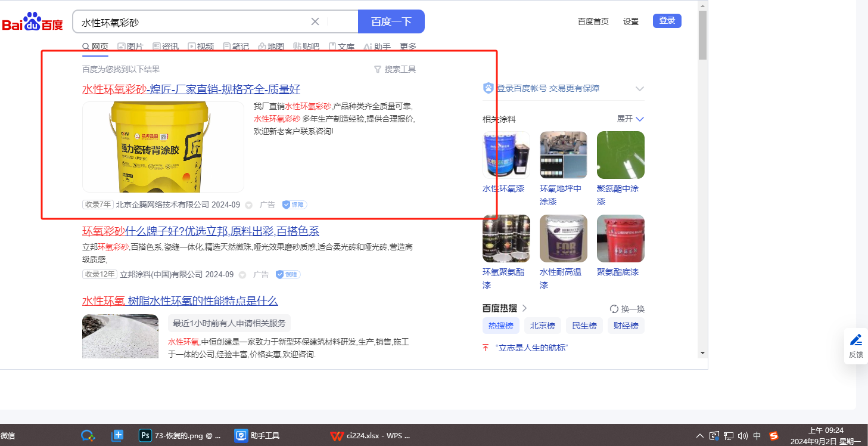Switch to the 视频 tab
868x446 pixels.
201,47
